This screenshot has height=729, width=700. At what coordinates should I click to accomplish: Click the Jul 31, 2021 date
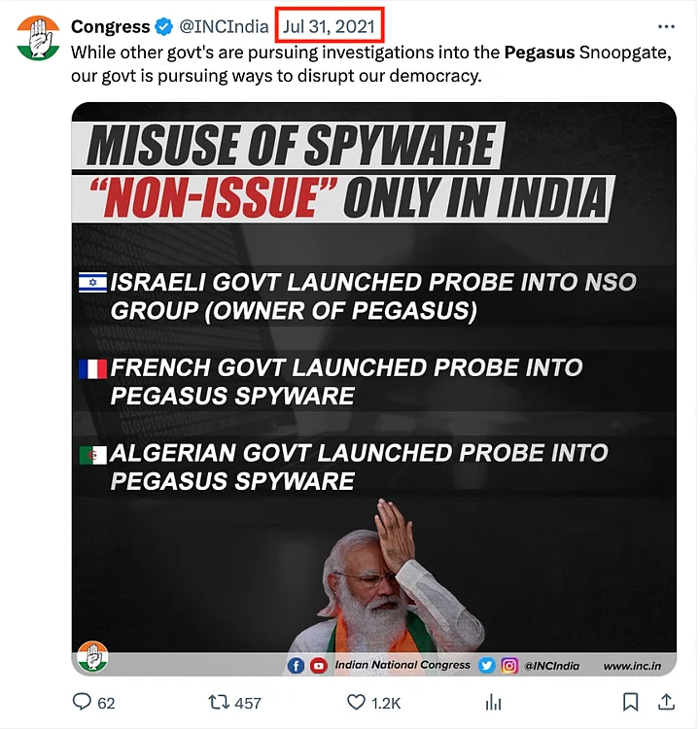[x=331, y=26]
